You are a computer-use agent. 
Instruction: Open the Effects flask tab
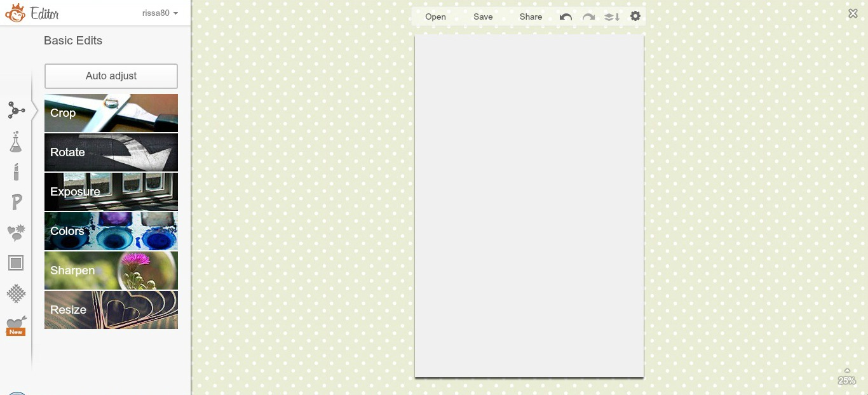(16, 142)
